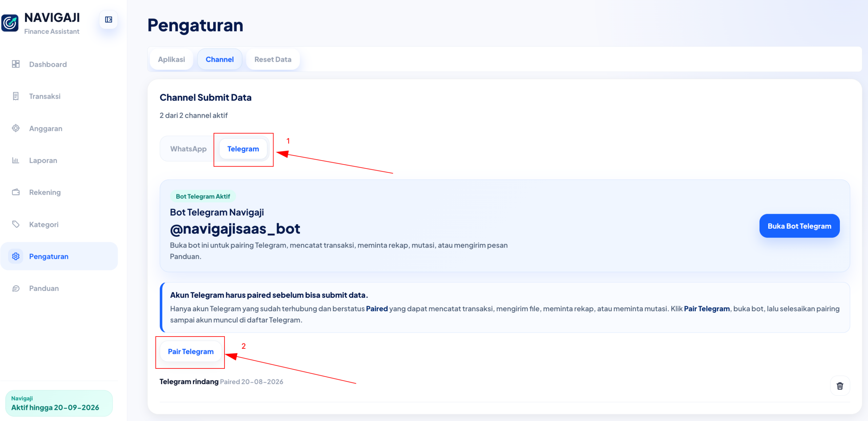This screenshot has height=421, width=868.
Task: Click the Bot Telegram Aktif badge
Action: [x=203, y=196]
